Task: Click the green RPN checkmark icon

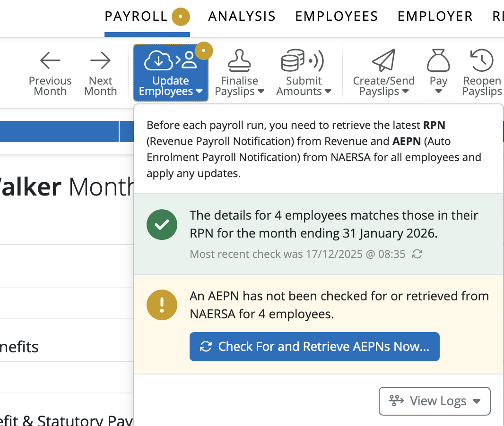Action: [x=162, y=224]
